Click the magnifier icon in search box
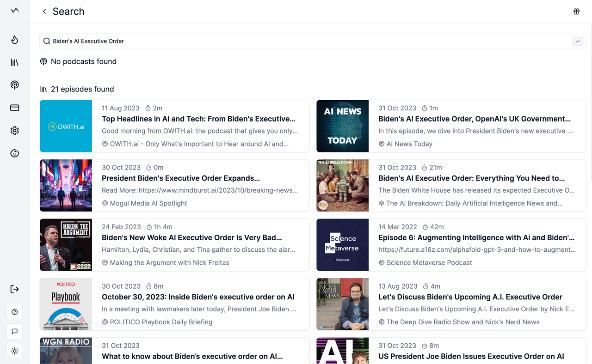Image resolution: width=592 pixels, height=364 pixels. (x=47, y=41)
